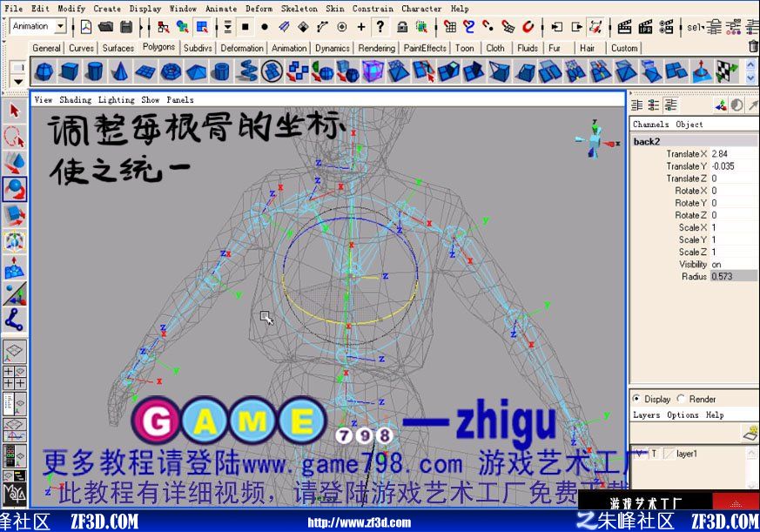
Task: Click the New Scene icon
Action: 86,27
